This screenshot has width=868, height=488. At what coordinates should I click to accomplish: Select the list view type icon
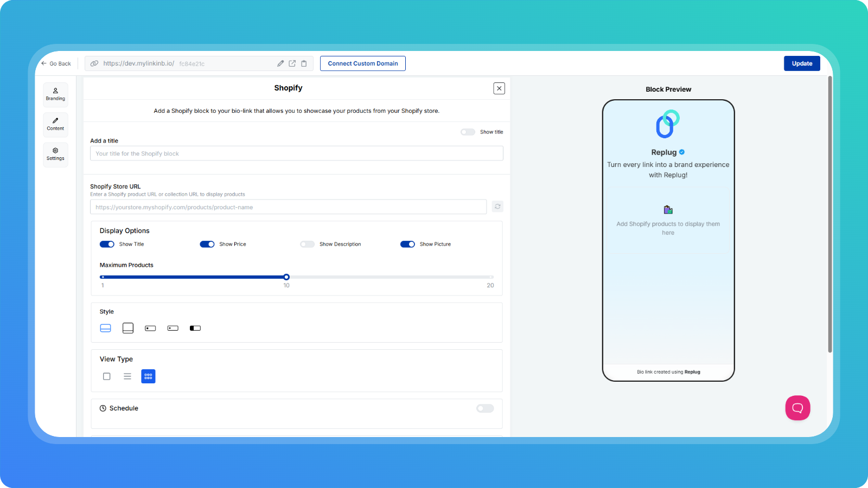(x=127, y=376)
